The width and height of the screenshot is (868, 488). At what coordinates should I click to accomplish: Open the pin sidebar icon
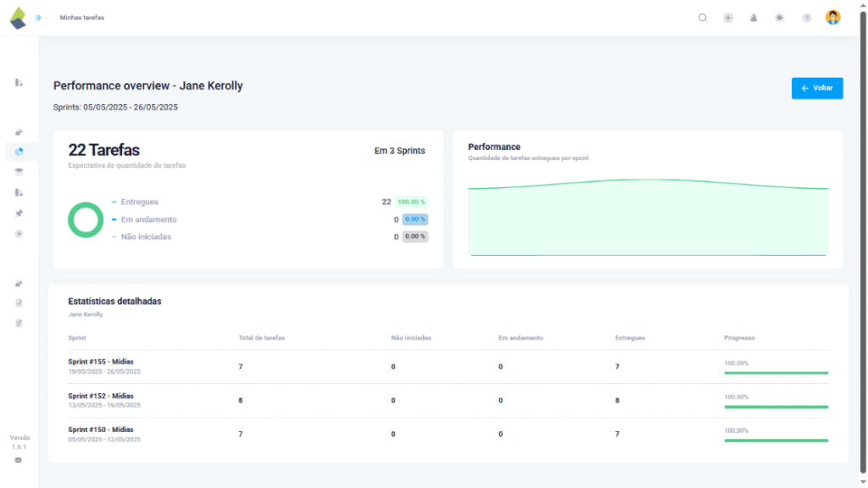tap(19, 213)
